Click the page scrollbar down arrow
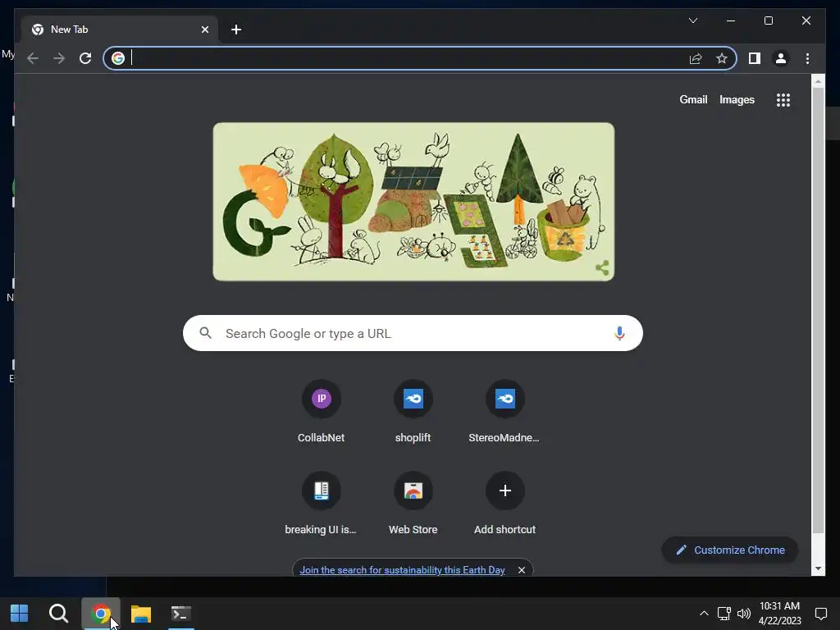The image size is (840, 630). tap(818, 568)
